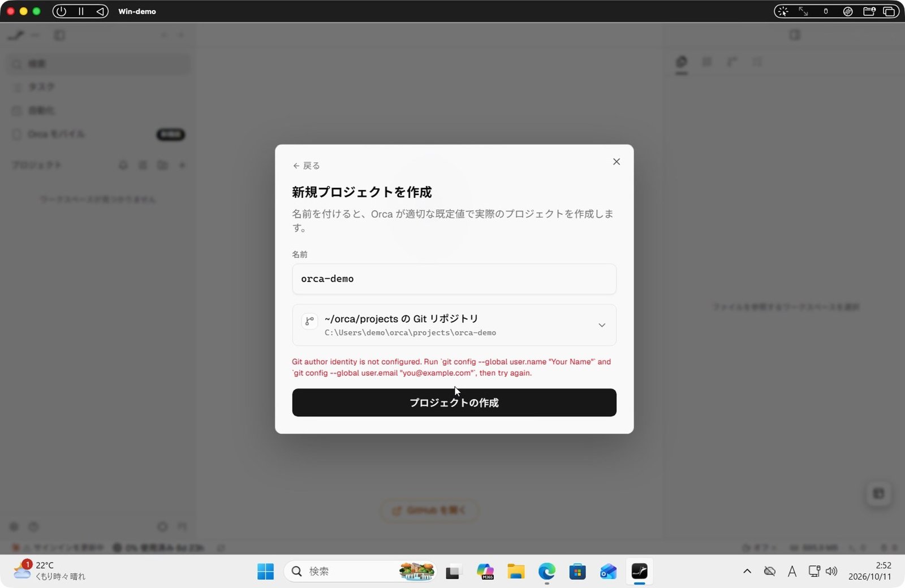Viewport: 905px width, 588px height.
Task: Open the volume speaker tray icon
Action: point(831,571)
